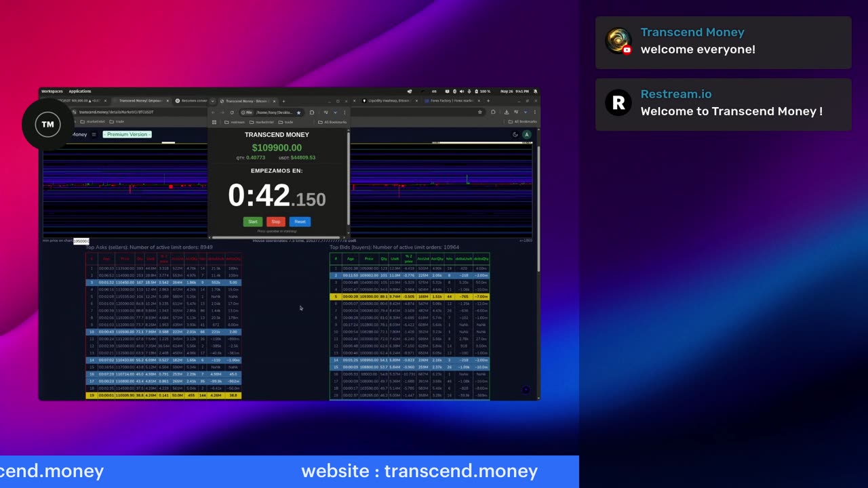The height and width of the screenshot is (488, 868).
Task: Click the popup horizontal scrollbar
Action: click(x=276, y=237)
